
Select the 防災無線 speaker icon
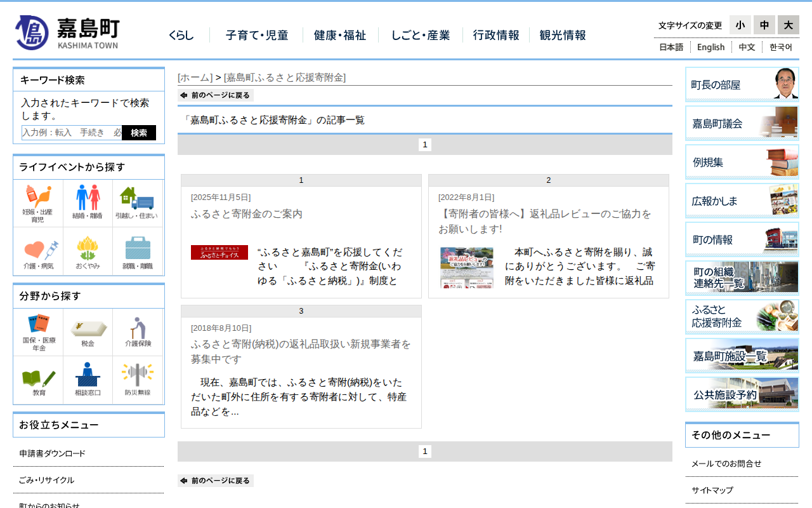click(x=138, y=380)
